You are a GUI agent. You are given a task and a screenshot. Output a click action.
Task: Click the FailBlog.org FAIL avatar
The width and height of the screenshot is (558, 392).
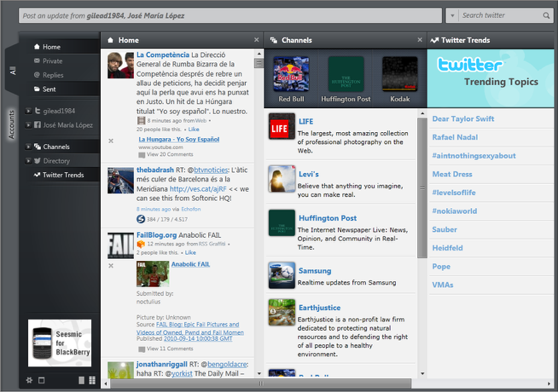click(121, 245)
